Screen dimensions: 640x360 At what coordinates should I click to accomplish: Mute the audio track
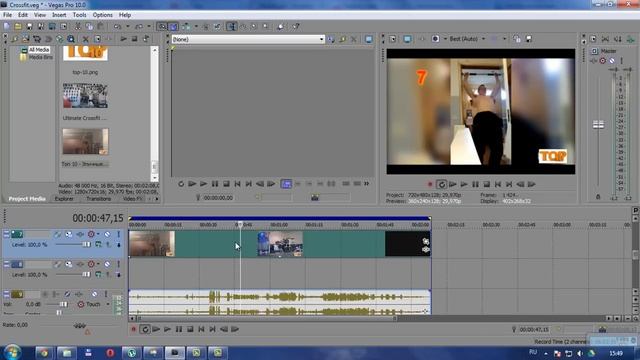point(94,294)
